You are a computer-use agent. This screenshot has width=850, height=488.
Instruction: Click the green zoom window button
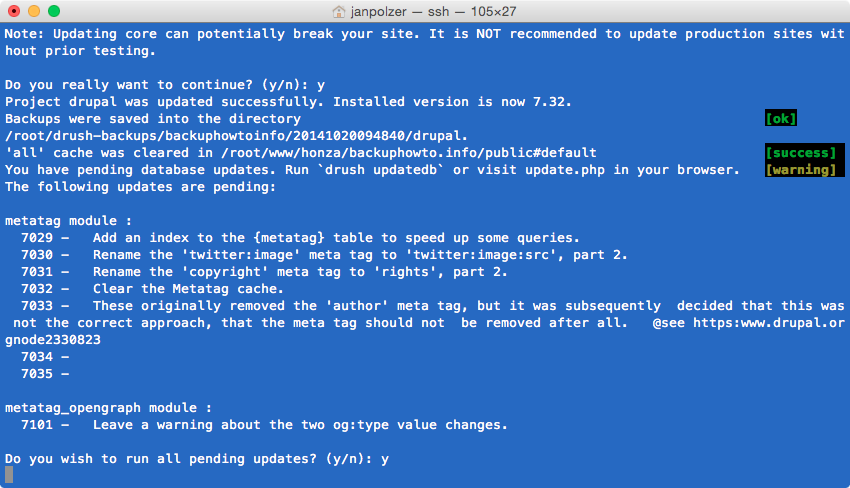[54, 11]
